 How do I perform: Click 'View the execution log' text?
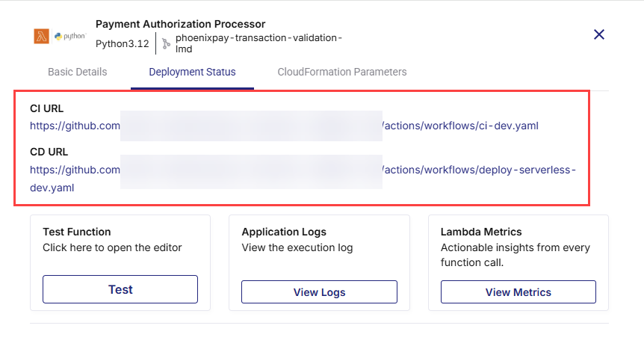(297, 247)
